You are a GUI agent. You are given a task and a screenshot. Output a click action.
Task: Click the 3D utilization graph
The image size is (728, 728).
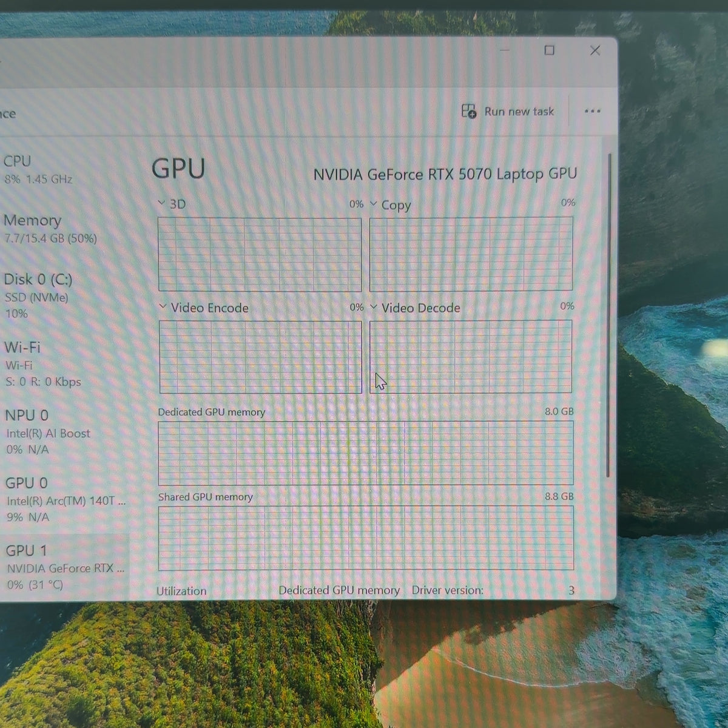click(260, 254)
